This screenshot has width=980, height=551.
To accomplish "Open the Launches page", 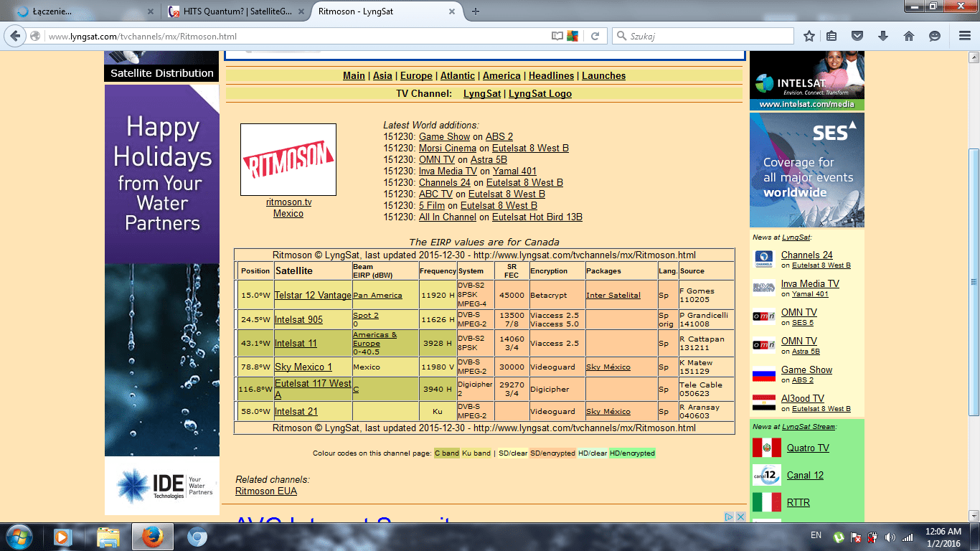I will click(x=603, y=75).
